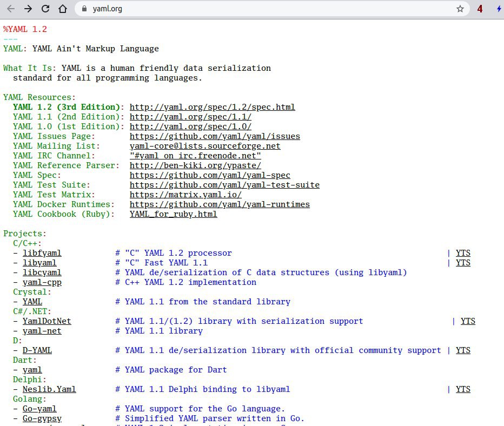Reload the yaml.org page
This screenshot has height=426, width=504.
coord(45,9)
